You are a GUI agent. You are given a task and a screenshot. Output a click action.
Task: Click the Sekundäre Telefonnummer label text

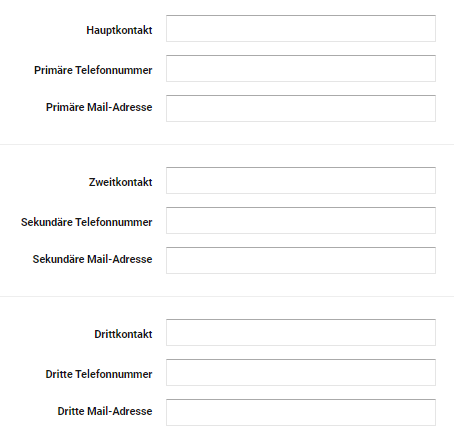click(x=87, y=222)
